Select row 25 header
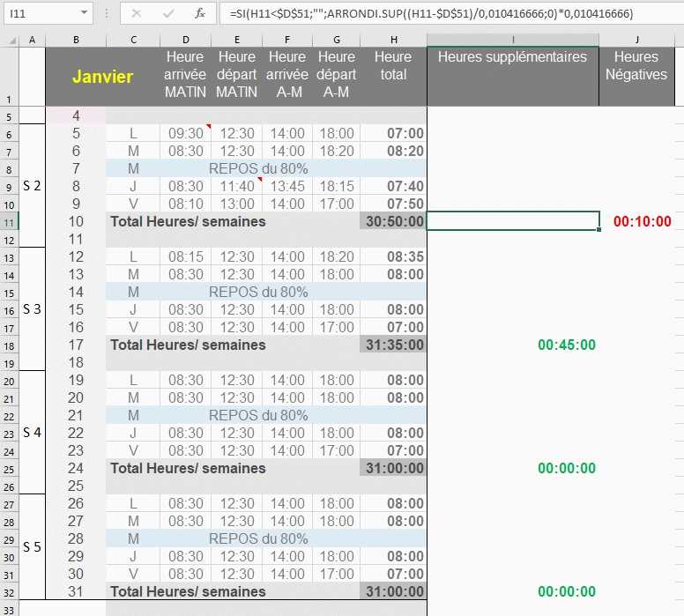Viewport: 684px width, 616px height. tap(9, 470)
